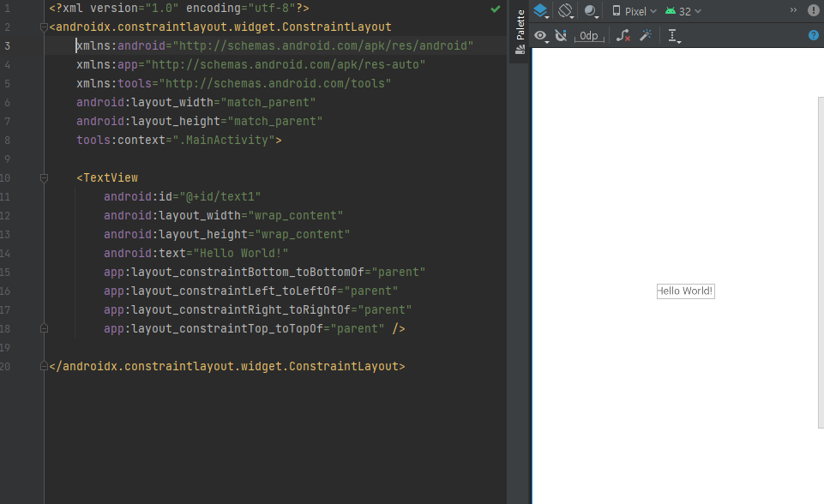
Task: Click android:layout_width="match_parent" line
Action: [195, 103]
